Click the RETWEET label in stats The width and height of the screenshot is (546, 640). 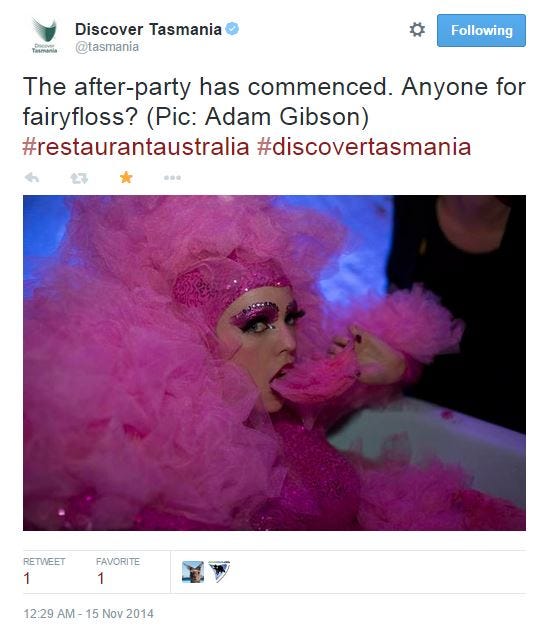[x=44, y=562]
